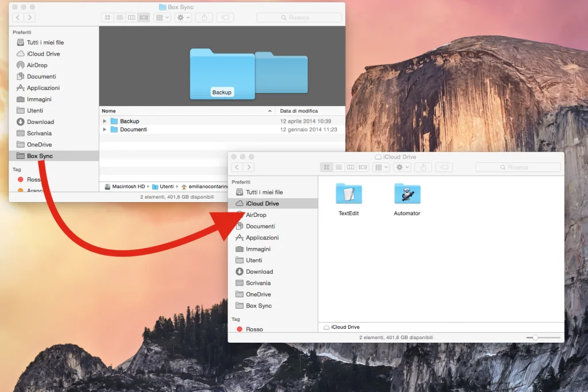This screenshot has height=392, width=588.
Task: Expand the Backup folder disclosure triangle
Action: click(x=105, y=121)
